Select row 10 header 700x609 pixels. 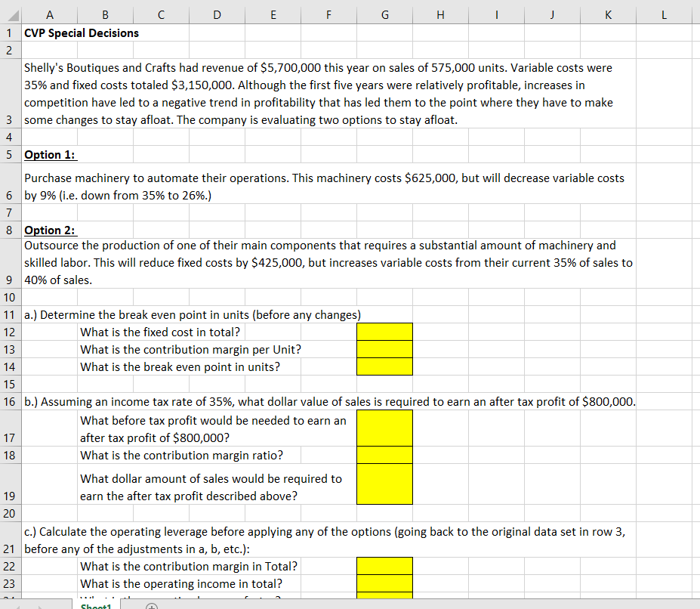(9, 297)
